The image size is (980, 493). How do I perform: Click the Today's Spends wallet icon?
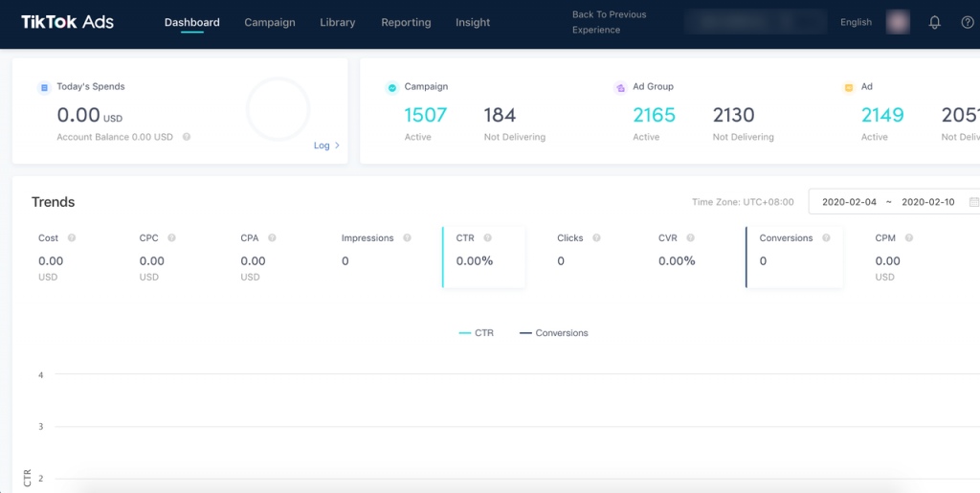[44, 87]
